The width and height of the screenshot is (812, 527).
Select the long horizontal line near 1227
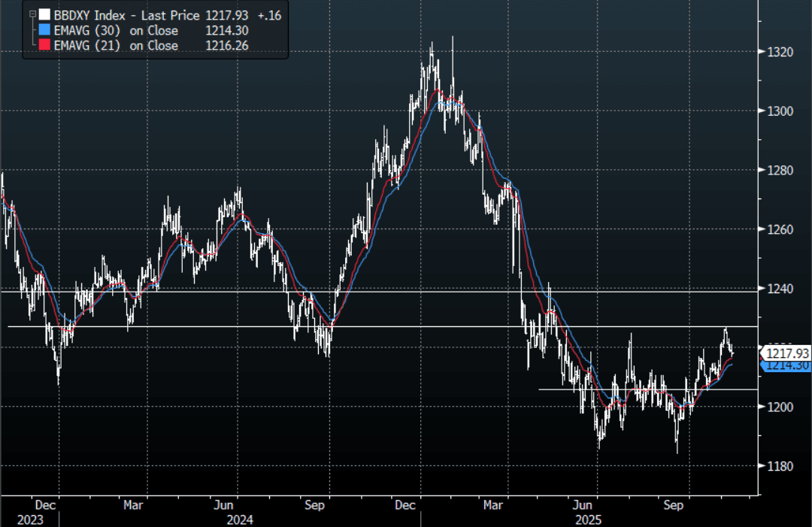pos(451,326)
